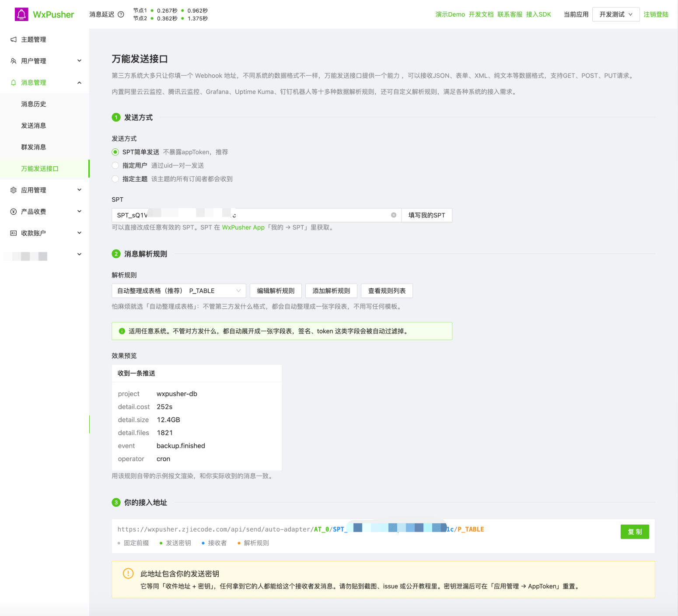Click the 查看规则列表 button

387,291
